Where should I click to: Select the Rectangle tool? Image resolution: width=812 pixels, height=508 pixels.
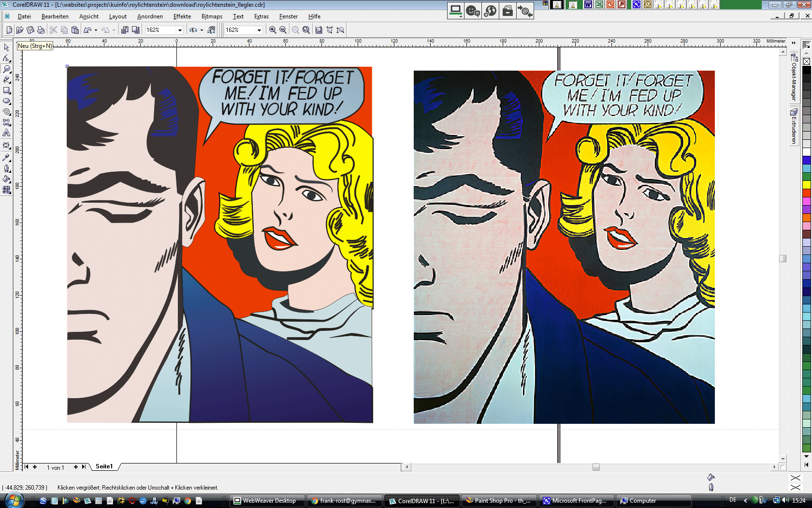pos(7,90)
